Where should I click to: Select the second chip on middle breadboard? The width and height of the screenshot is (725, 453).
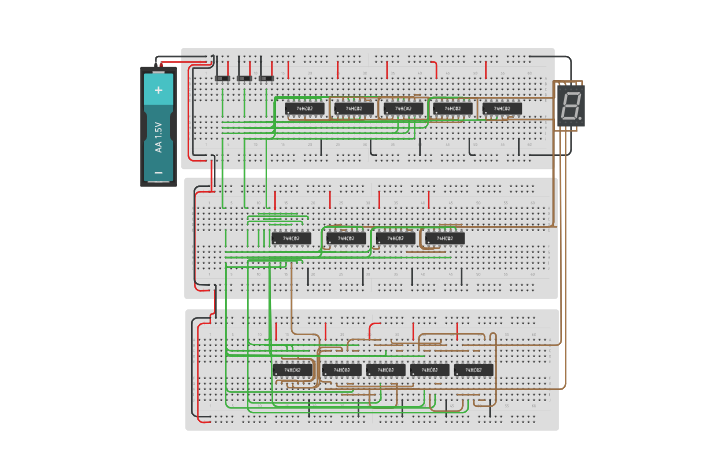(x=346, y=238)
